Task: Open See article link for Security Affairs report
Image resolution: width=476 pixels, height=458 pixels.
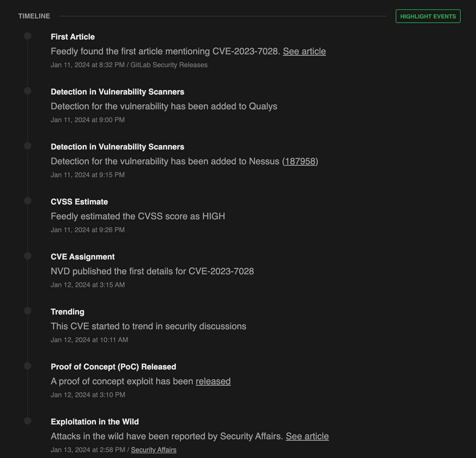Action: click(307, 436)
